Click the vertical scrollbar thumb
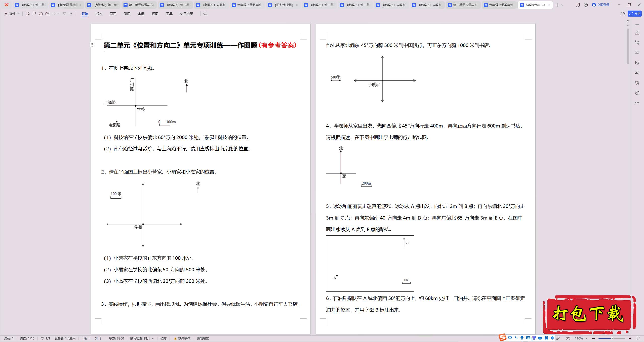 628,47
